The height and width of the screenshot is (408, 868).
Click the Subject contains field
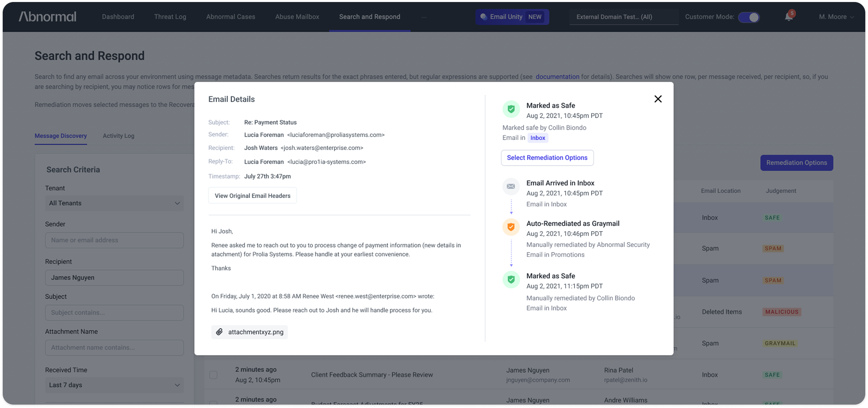(x=114, y=313)
